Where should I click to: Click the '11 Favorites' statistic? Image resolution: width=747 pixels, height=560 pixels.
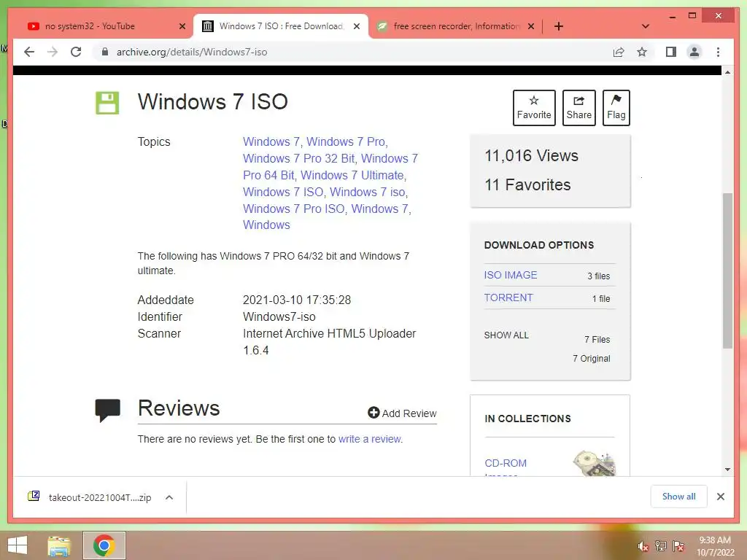click(527, 184)
